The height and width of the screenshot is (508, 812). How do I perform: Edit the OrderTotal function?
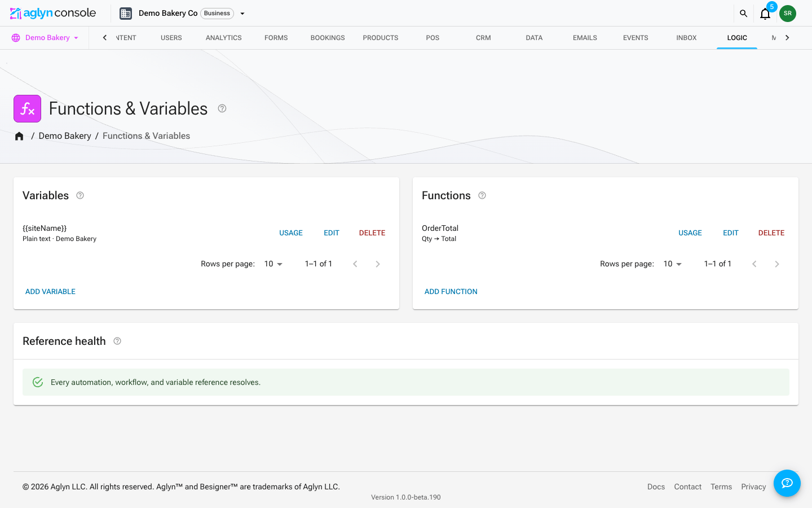(731, 233)
